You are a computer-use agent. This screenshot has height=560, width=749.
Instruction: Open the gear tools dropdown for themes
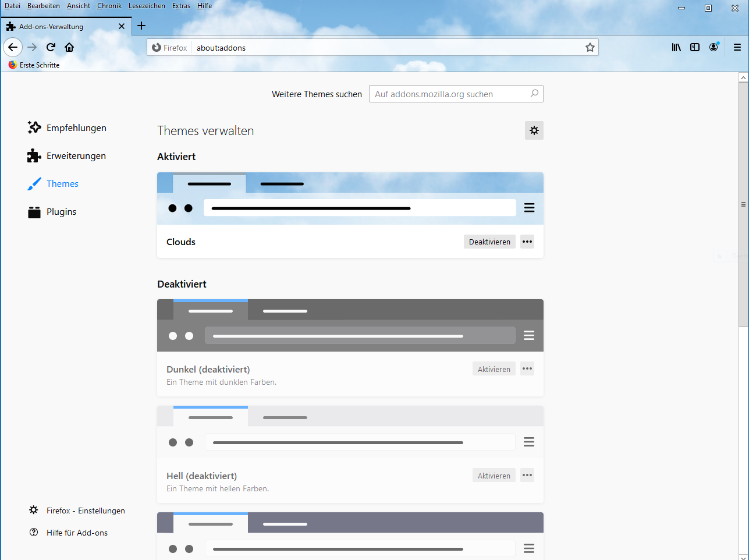534,130
